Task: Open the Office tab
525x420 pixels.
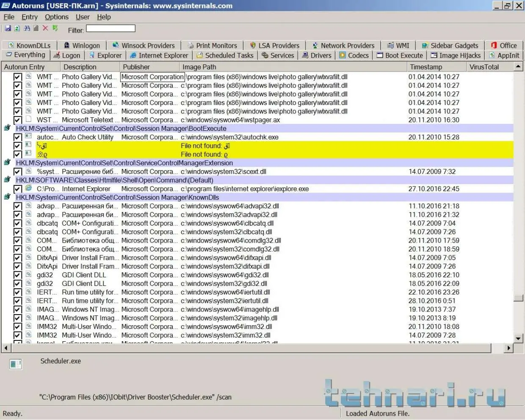Action: click(504, 45)
